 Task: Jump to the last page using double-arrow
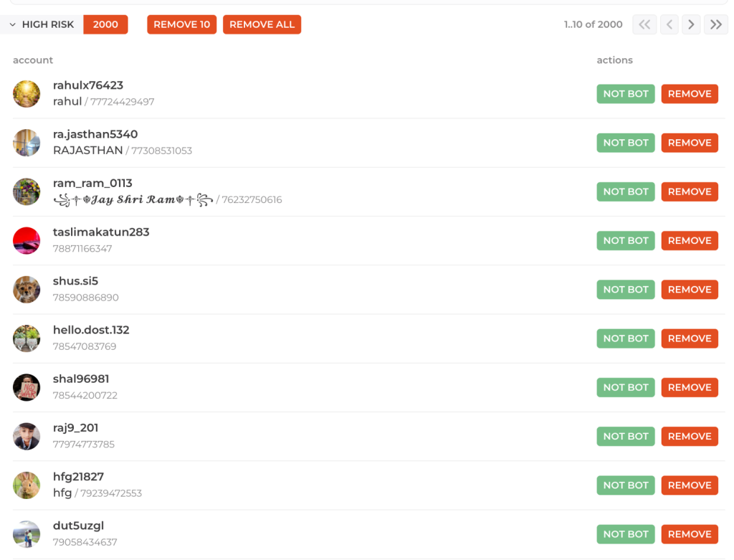[715, 24]
